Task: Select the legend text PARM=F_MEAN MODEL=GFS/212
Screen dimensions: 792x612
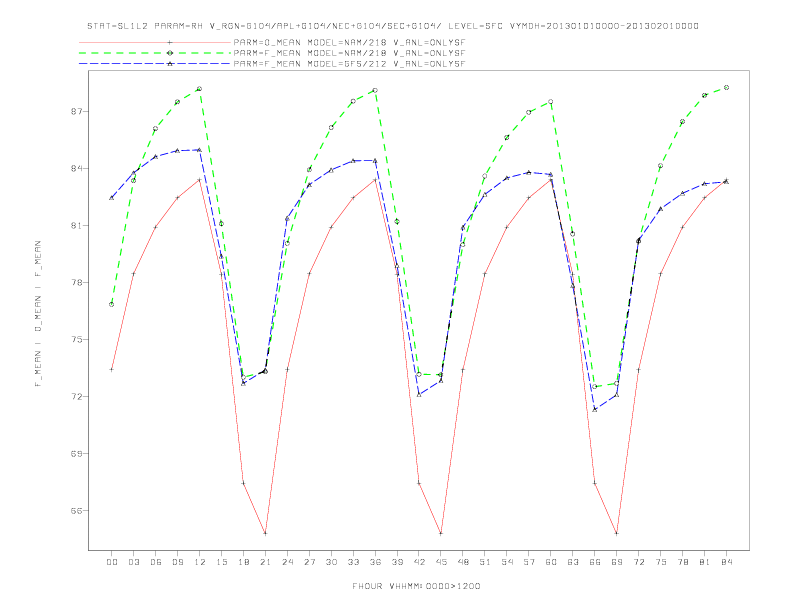Action: click(310, 64)
